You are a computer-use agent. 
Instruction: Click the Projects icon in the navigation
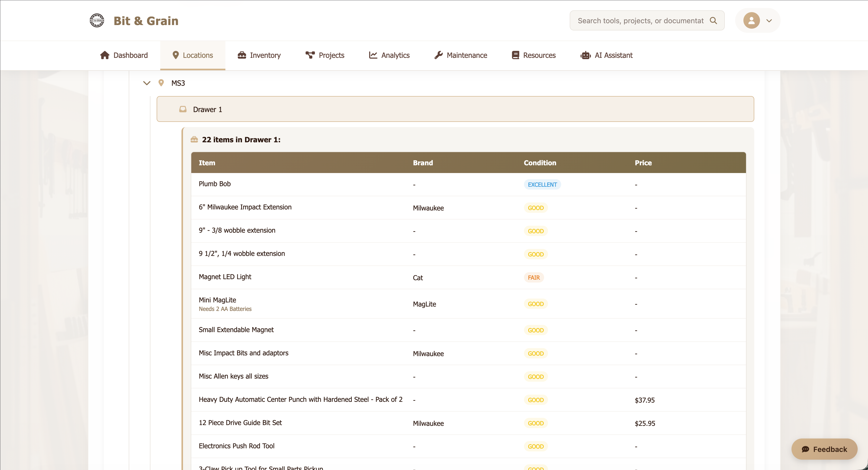coord(309,55)
